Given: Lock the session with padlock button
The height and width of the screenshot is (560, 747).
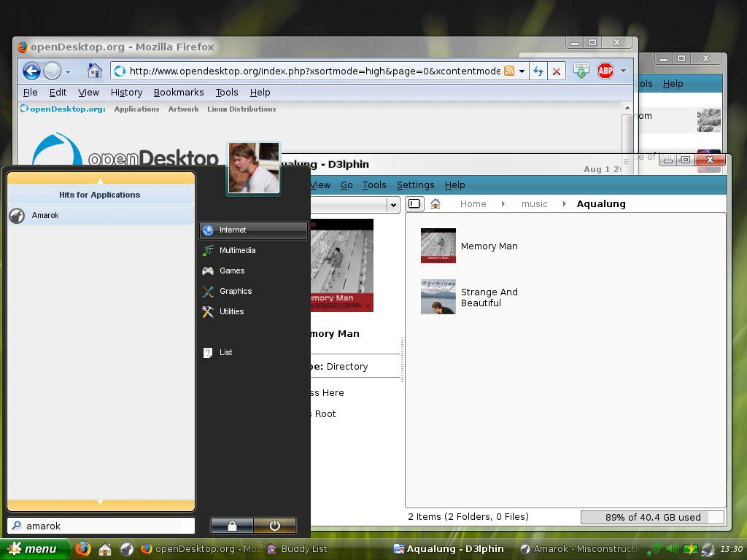Looking at the screenshot, I should (232, 526).
